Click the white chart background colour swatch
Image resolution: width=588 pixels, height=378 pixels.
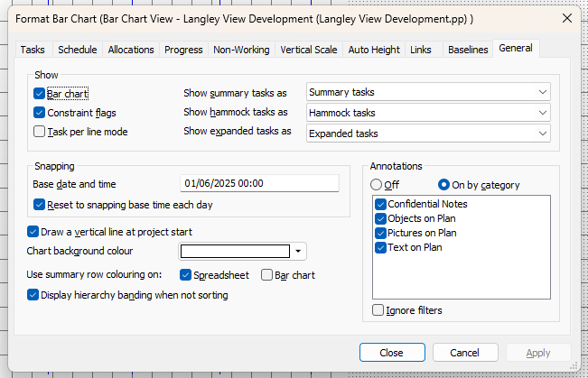pos(235,251)
